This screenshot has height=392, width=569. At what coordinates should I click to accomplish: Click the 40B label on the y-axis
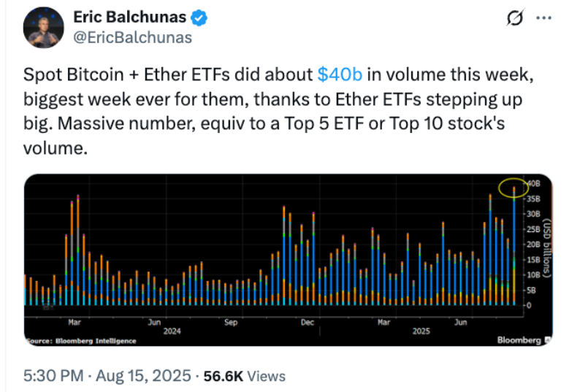(532, 184)
